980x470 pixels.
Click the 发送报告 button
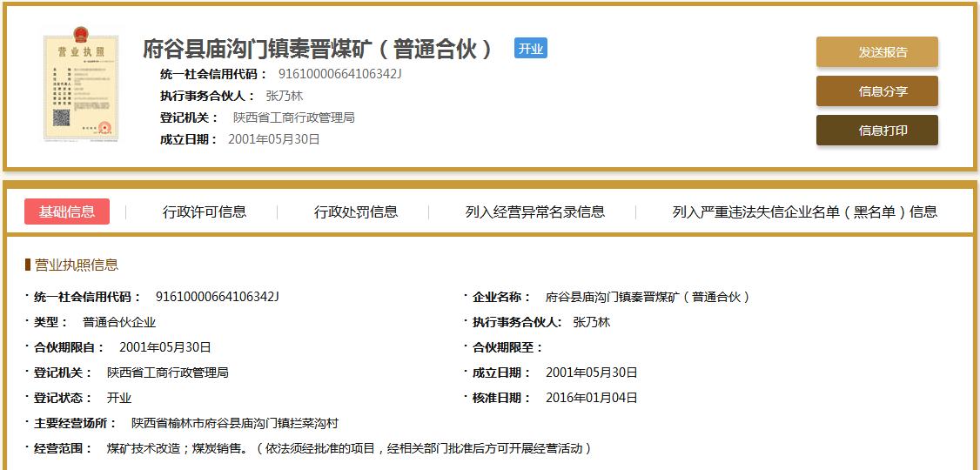tap(876, 52)
